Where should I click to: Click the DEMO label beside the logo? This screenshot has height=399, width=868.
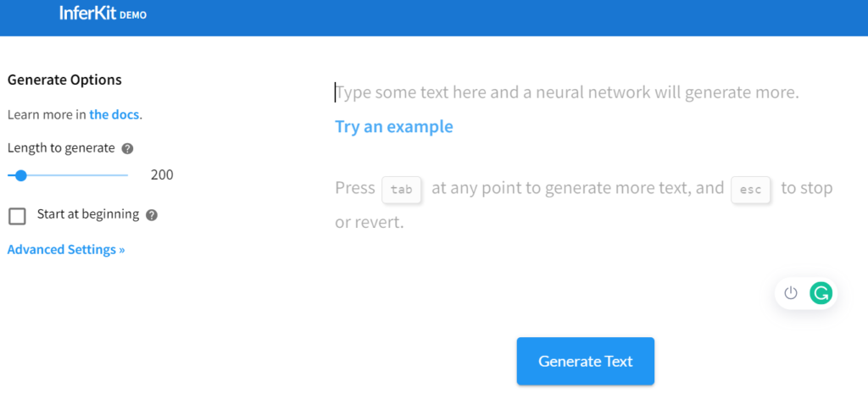pyautogui.click(x=133, y=15)
